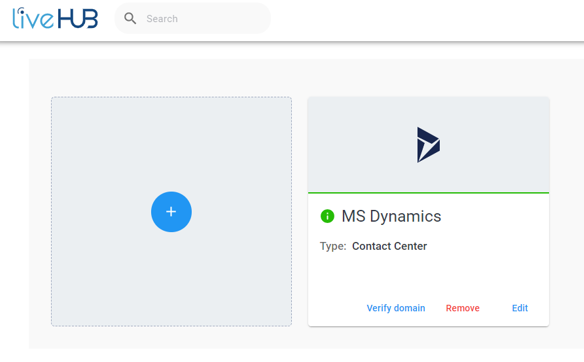Remove the MS Dynamics service

coord(463,308)
